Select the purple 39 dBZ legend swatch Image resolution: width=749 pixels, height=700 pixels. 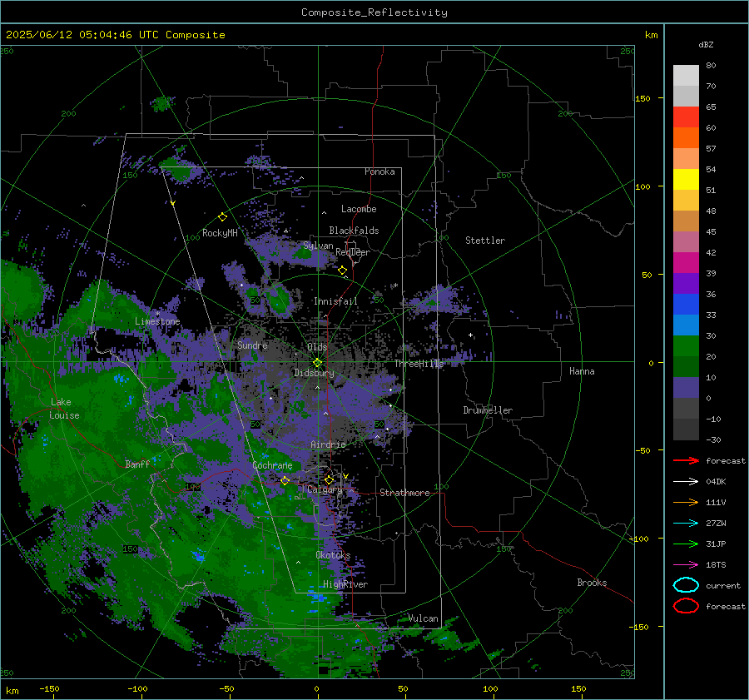point(686,283)
